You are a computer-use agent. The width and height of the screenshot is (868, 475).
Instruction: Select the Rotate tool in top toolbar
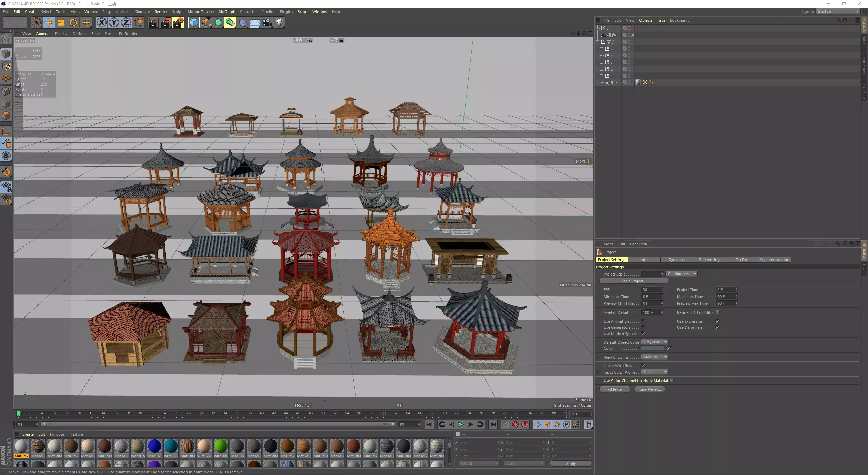(73, 23)
